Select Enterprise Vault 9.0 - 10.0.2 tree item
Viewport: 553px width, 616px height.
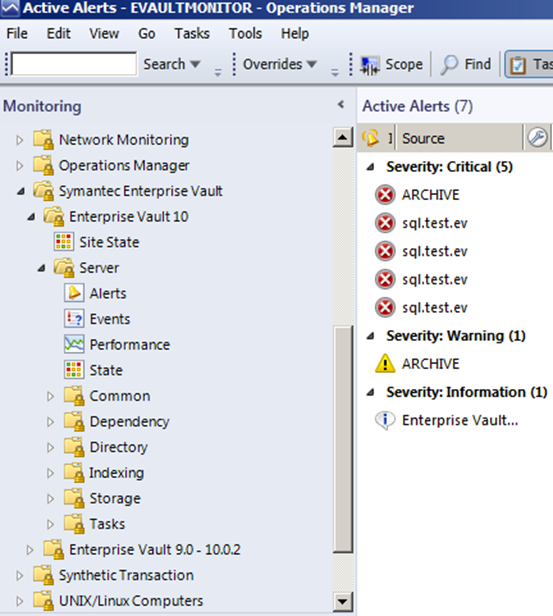coord(155,550)
